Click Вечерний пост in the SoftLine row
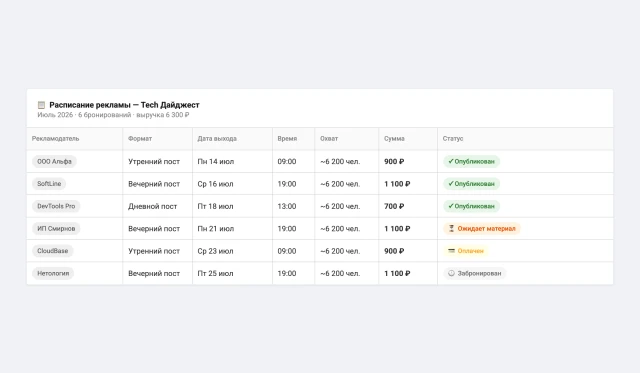Viewport: 640px width, 373px height. (154, 184)
